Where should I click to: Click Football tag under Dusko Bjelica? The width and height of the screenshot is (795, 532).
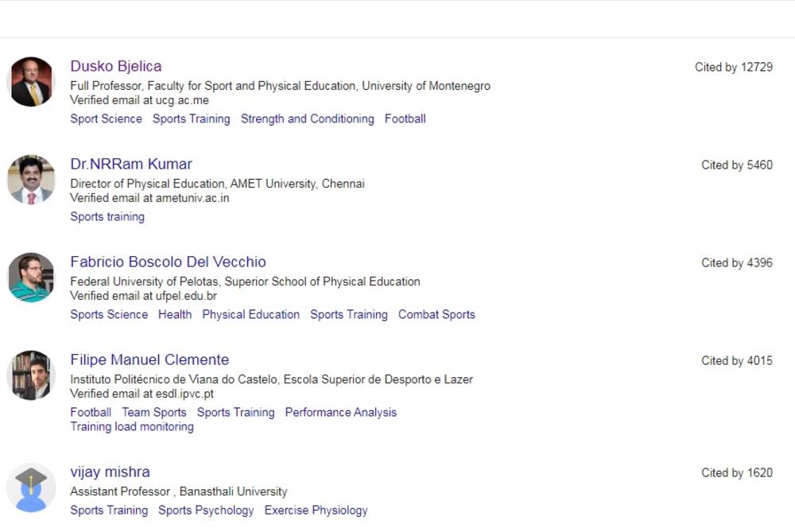point(405,118)
